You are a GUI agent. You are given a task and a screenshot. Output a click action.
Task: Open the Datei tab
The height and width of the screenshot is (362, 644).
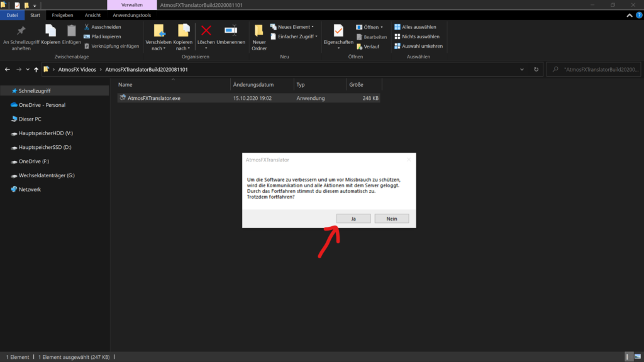(13, 15)
